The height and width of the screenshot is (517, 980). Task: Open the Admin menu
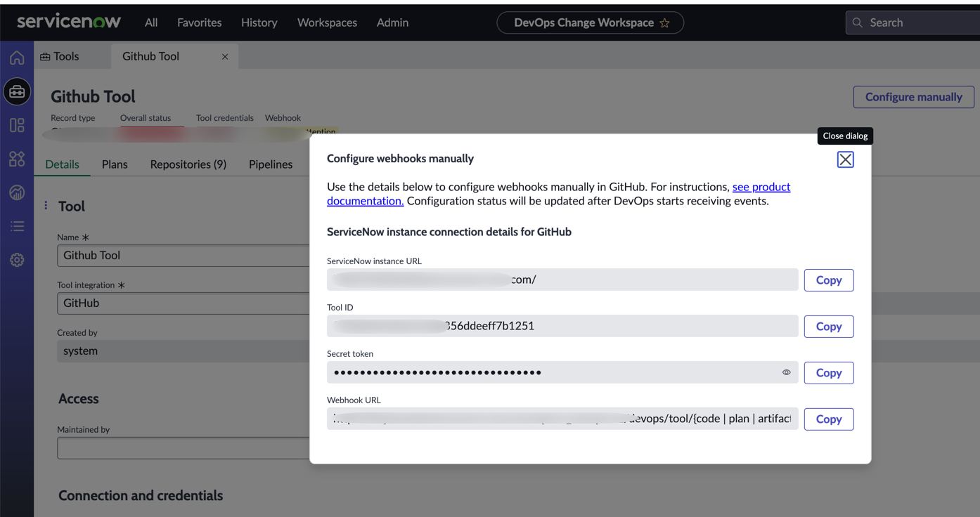pos(392,22)
